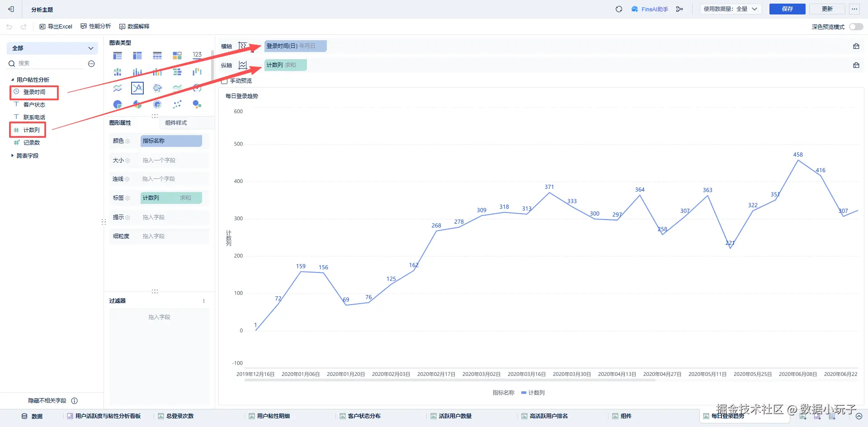Select the wavy multi-line chart type icon
This screenshot has width=868, height=427.
click(118, 88)
